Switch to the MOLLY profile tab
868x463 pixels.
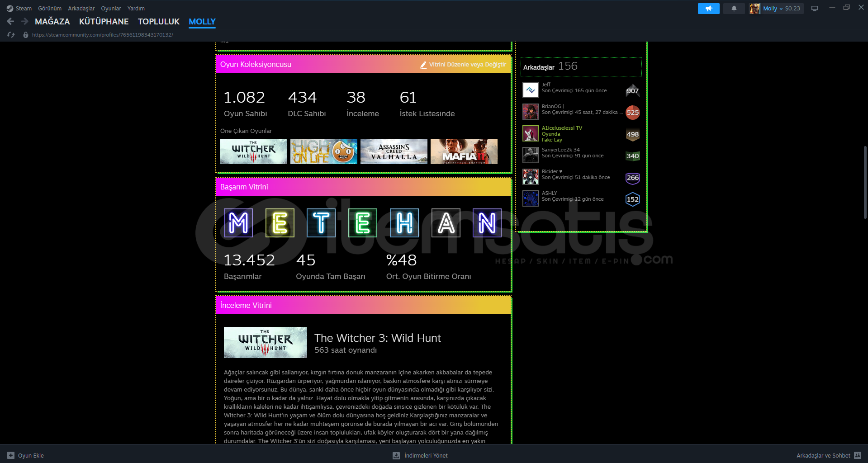coord(202,21)
